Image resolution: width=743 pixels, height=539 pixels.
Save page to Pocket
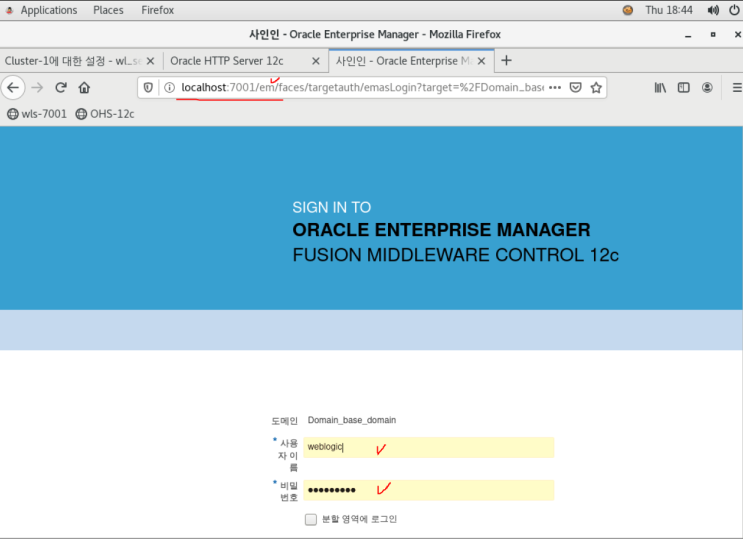pyautogui.click(x=576, y=88)
